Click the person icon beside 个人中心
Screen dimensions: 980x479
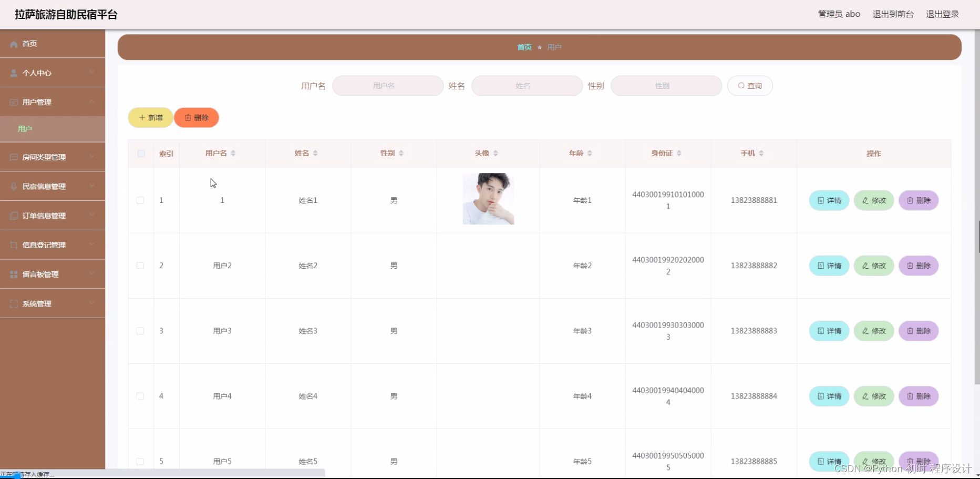click(14, 73)
